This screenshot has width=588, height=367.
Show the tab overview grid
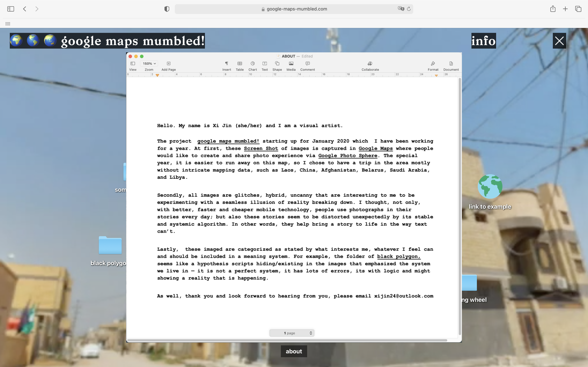click(578, 9)
